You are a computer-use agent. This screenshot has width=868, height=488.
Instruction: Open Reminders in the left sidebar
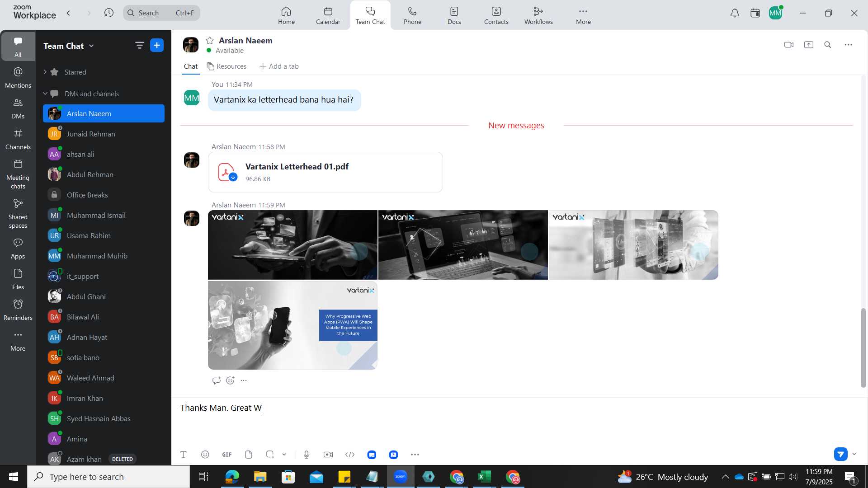point(18,310)
